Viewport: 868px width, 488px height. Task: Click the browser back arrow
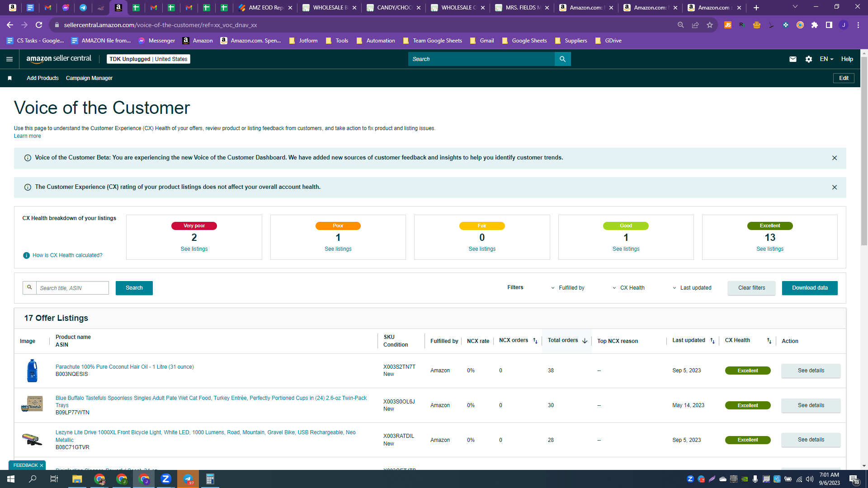pyautogui.click(x=10, y=25)
